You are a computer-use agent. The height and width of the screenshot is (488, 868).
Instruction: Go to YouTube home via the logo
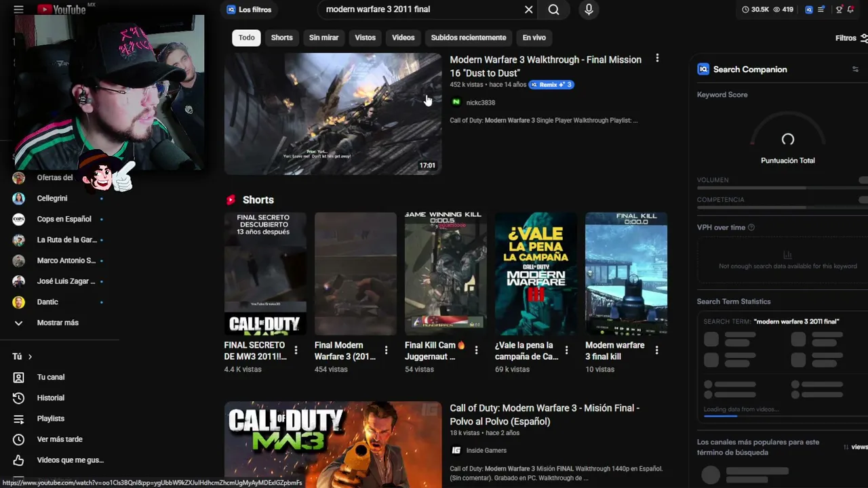tap(62, 9)
